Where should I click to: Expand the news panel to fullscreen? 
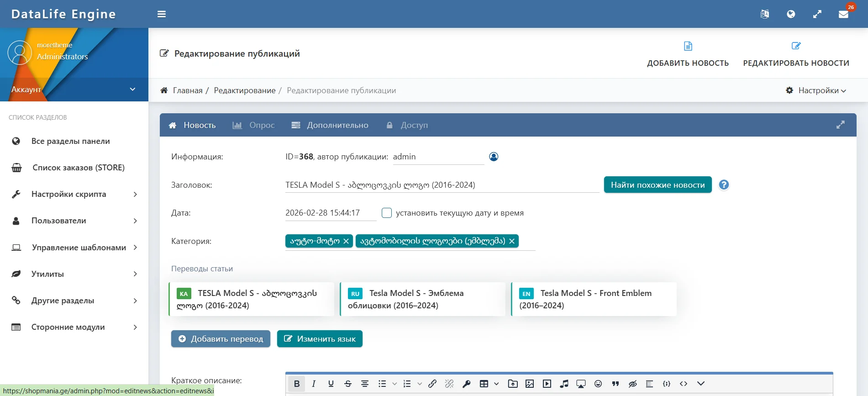click(840, 125)
